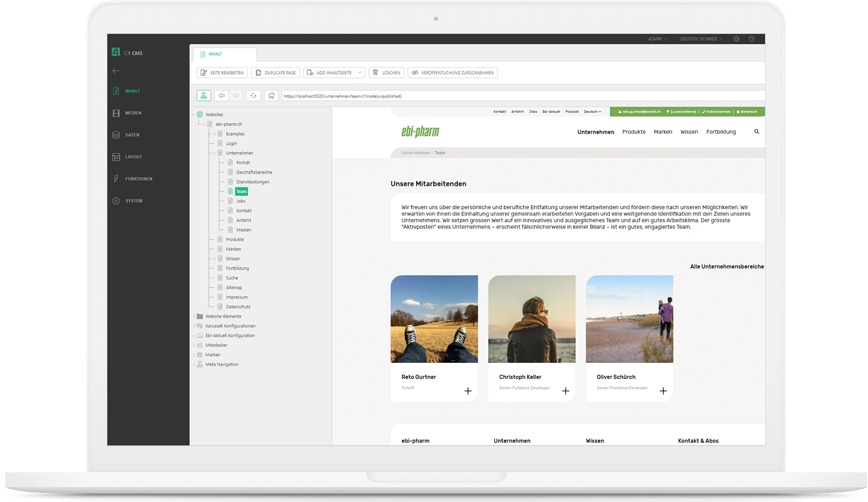This screenshot has width=868, height=502.
Task: Expand the Mitarbeiter tree node
Action: (194, 346)
